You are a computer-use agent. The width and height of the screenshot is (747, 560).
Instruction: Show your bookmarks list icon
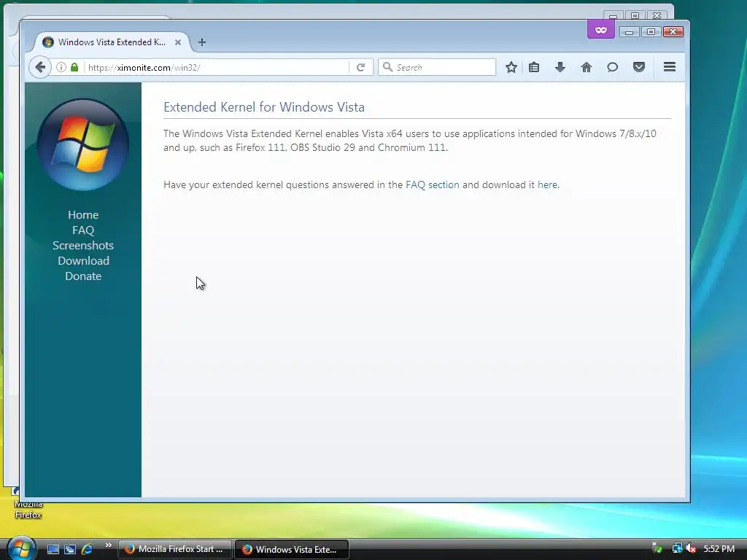pos(534,67)
